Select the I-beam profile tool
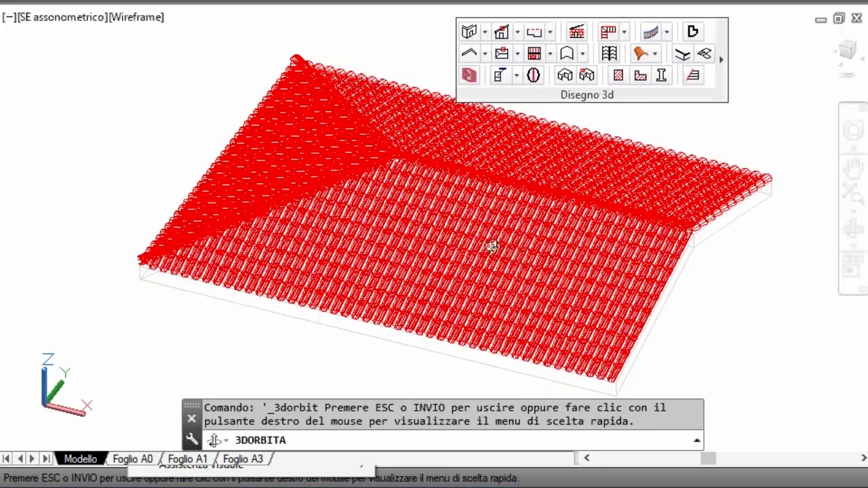 point(661,75)
